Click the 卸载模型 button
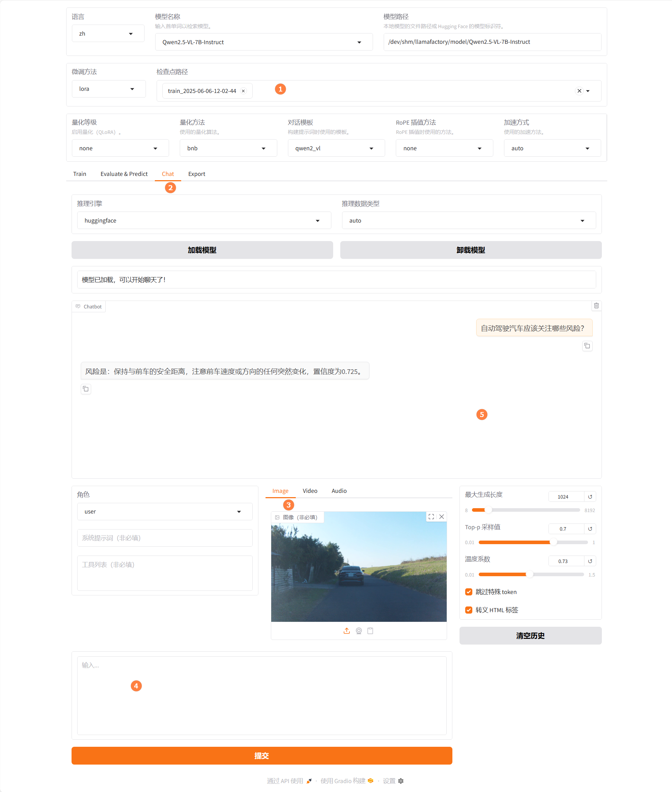The width and height of the screenshot is (672, 792). pyautogui.click(x=471, y=250)
